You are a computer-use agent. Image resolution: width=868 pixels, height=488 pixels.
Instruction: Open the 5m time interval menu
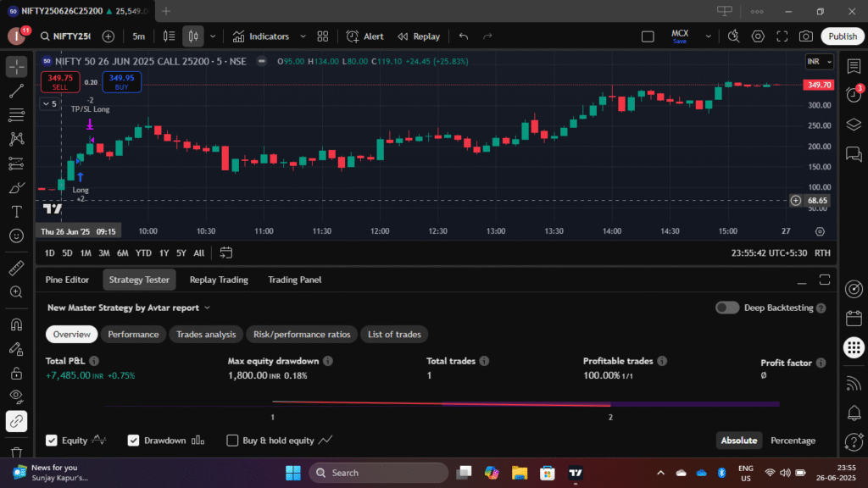(x=138, y=36)
